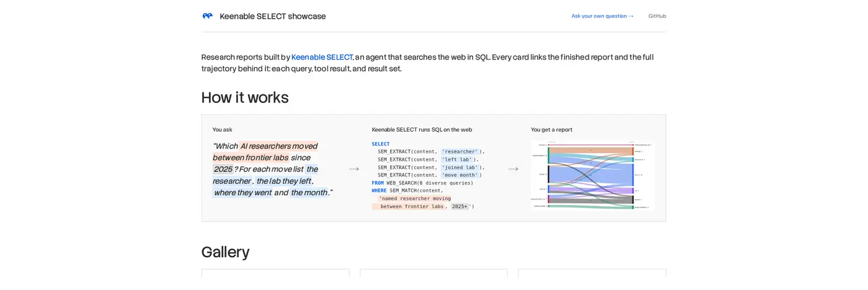Open the Keenable SELECT link in intro
The width and height of the screenshot is (868, 290).
click(x=322, y=57)
